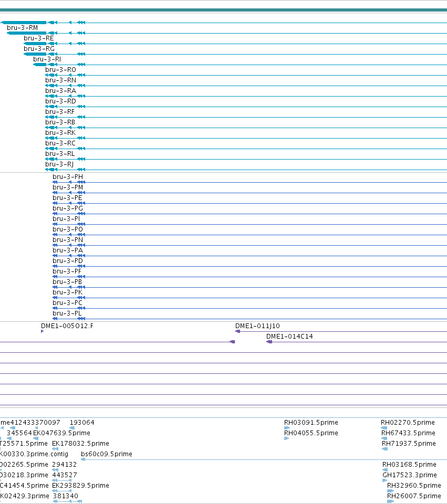
Task: Click the bru-3-PO protein label
Action: click(68, 229)
